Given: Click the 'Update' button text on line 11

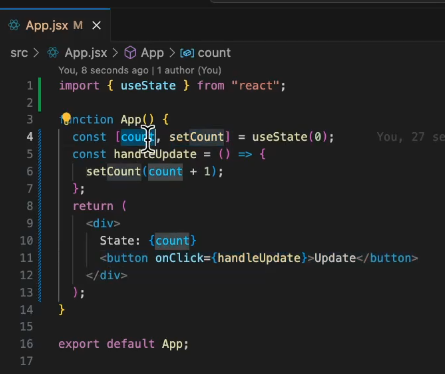Looking at the screenshot, I should (x=335, y=258).
